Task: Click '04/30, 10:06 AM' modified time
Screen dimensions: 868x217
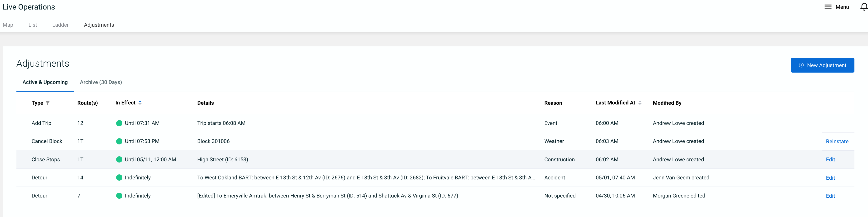Action: point(615,196)
